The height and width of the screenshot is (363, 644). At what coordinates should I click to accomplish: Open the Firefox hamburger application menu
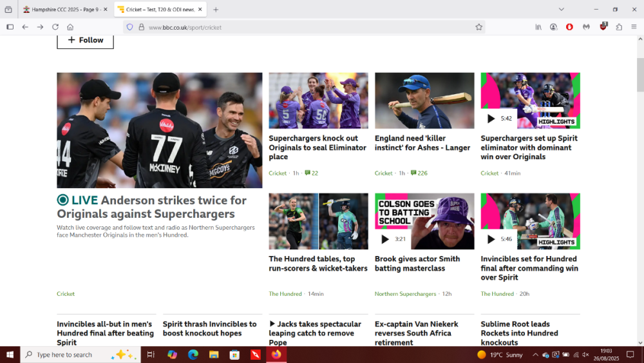pos(634,27)
